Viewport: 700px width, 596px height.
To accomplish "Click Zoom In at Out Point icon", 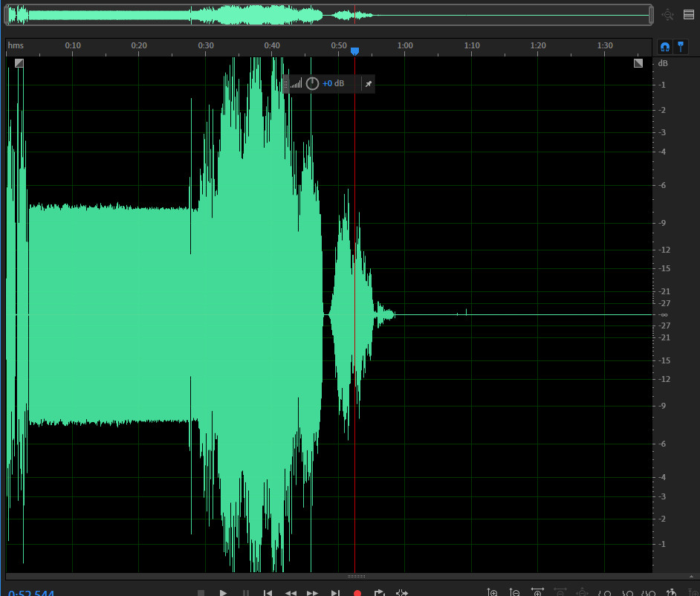I will click(627, 593).
